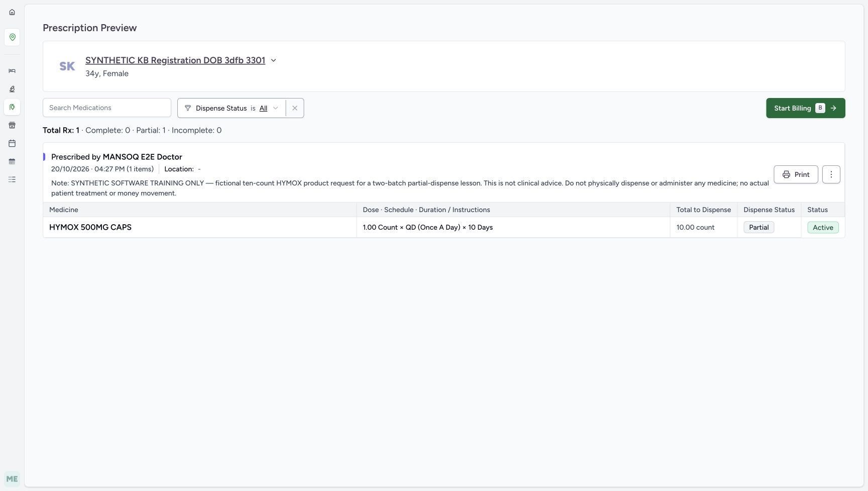Click 'Prescribed by MANSOQ E2E Doctor' heading
Viewport: 868px width, 491px height.
117,157
